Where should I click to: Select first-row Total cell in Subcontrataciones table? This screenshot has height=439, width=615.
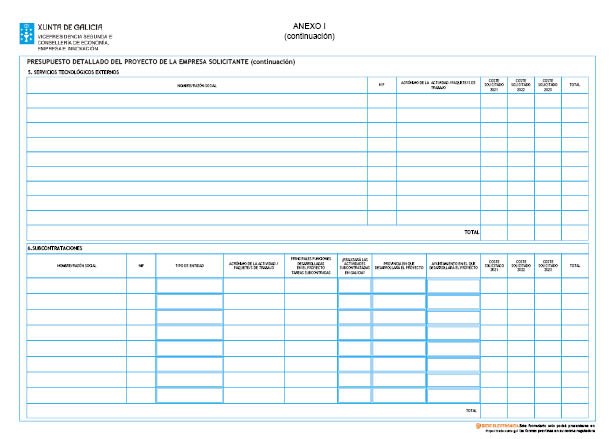pyautogui.click(x=574, y=286)
